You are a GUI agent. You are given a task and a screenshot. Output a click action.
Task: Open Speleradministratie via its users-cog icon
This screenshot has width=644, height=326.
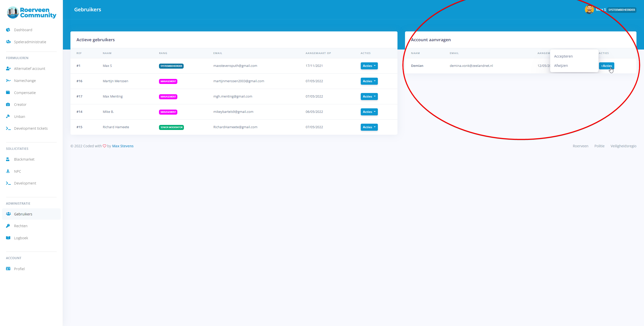pyautogui.click(x=8, y=42)
